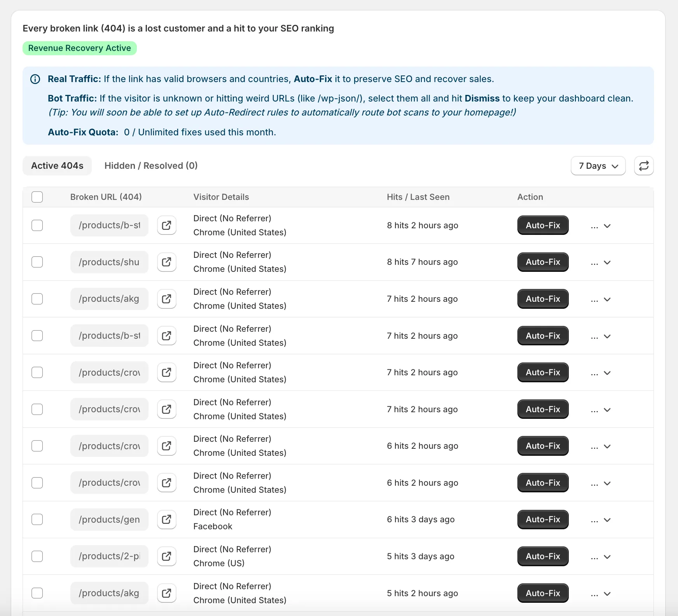Click the /products/gen URL chip

pos(109,520)
